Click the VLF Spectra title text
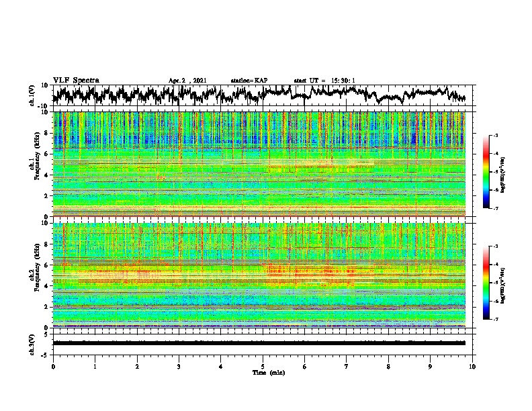 [x=76, y=81]
